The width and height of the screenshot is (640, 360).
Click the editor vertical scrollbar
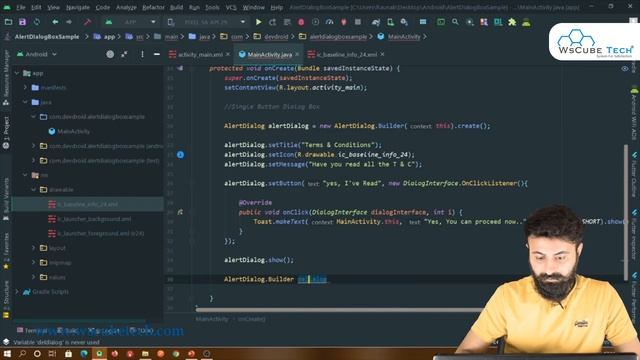click(x=626, y=212)
